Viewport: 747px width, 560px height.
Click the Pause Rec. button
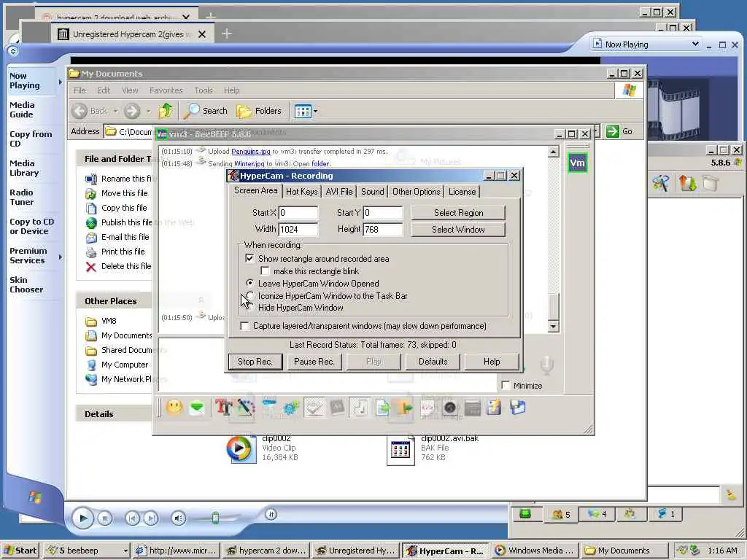pos(314,362)
